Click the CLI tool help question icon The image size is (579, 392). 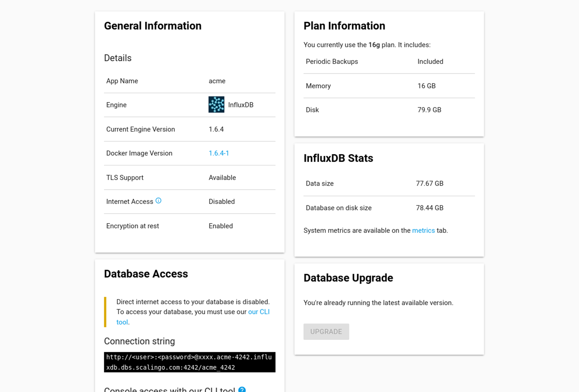[x=242, y=389]
